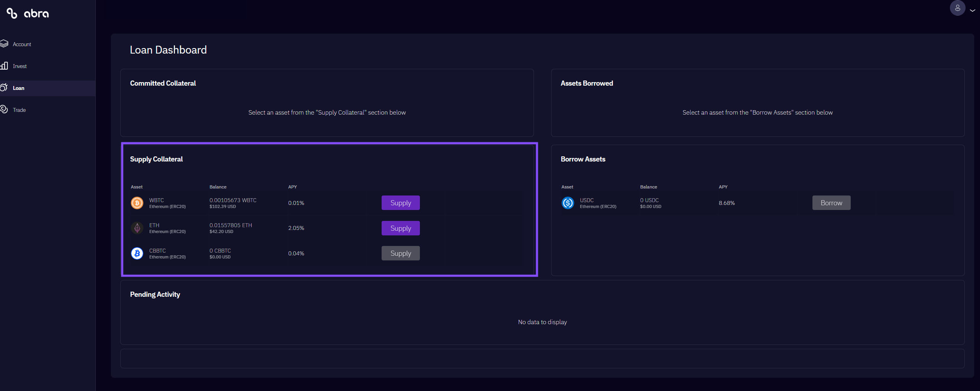Click the Abra logo

click(28, 14)
